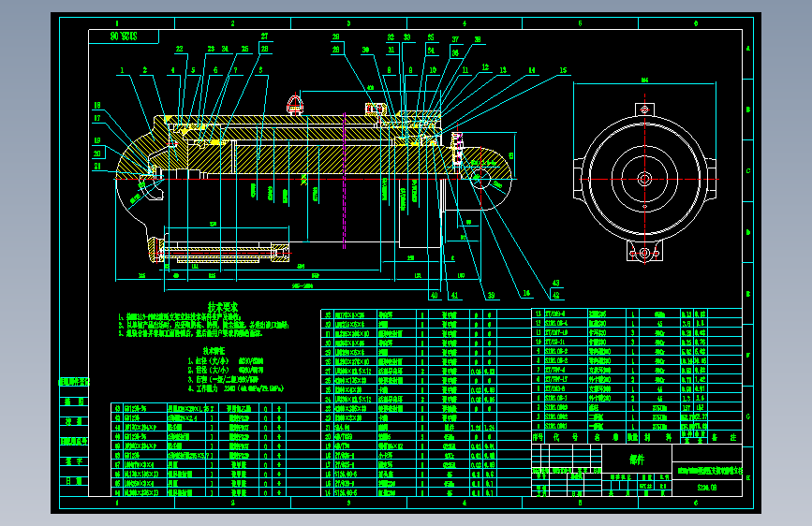The width and height of the screenshot is (812, 526).
Task: Click part callout balloon number 2
Action: 145,70
